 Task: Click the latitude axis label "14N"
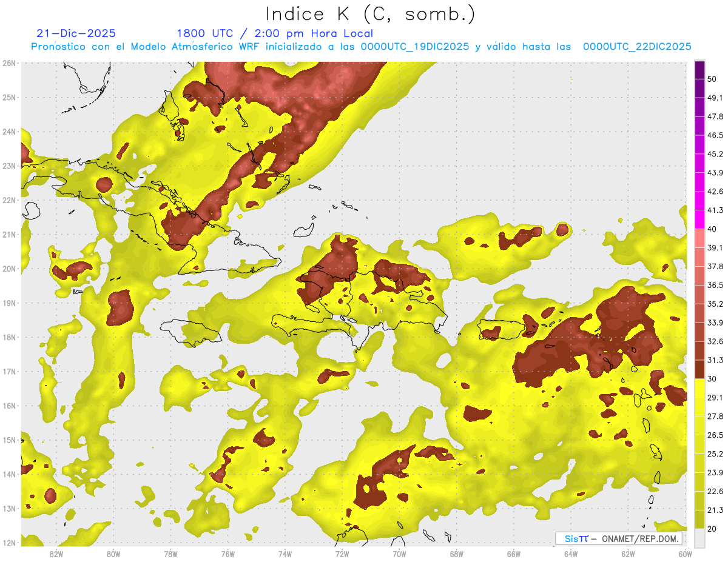click(x=9, y=474)
